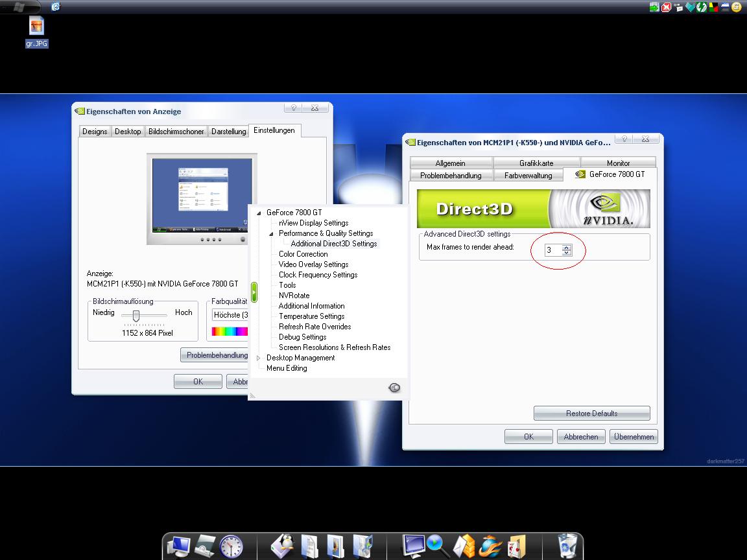Open Clock Frequency Settings

click(x=318, y=275)
